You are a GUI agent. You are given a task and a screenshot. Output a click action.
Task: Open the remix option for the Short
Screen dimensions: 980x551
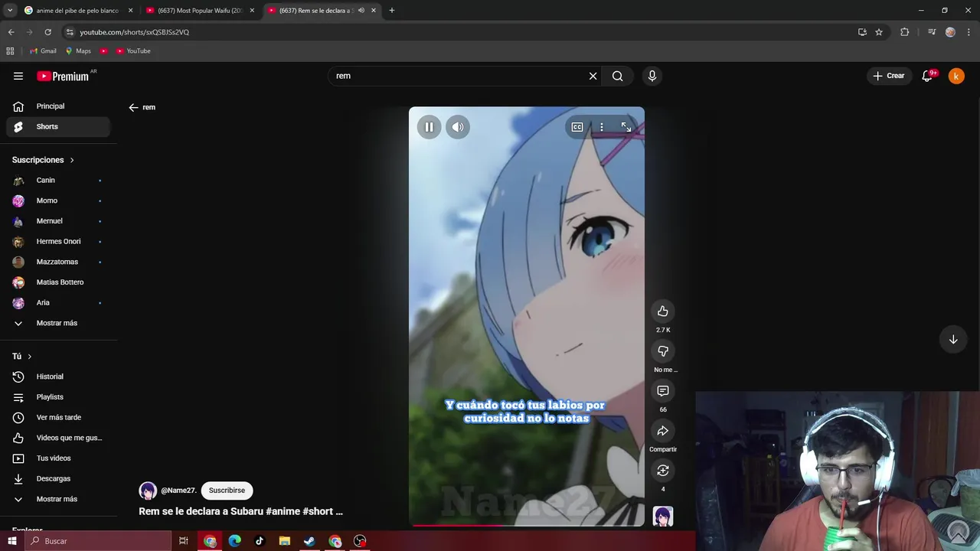(x=663, y=471)
